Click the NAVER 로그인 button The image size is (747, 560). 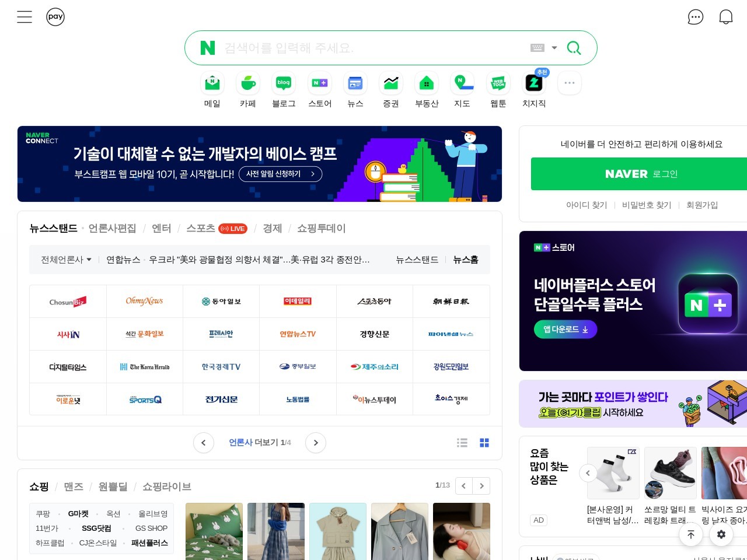(641, 174)
